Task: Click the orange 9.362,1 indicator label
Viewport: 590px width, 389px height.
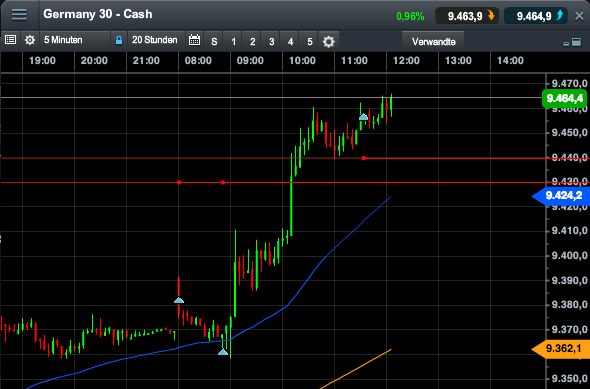Action: (561, 349)
